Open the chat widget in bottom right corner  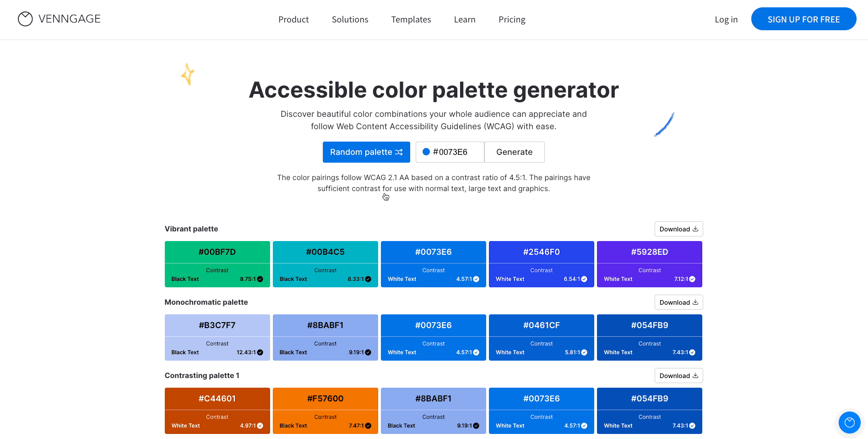pyautogui.click(x=850, y=423)
